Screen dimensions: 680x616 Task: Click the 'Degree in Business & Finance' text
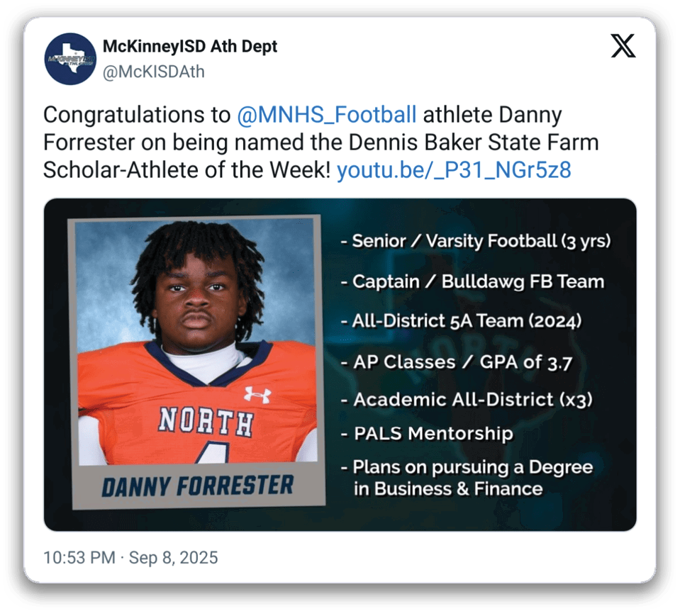coord(447,488)
